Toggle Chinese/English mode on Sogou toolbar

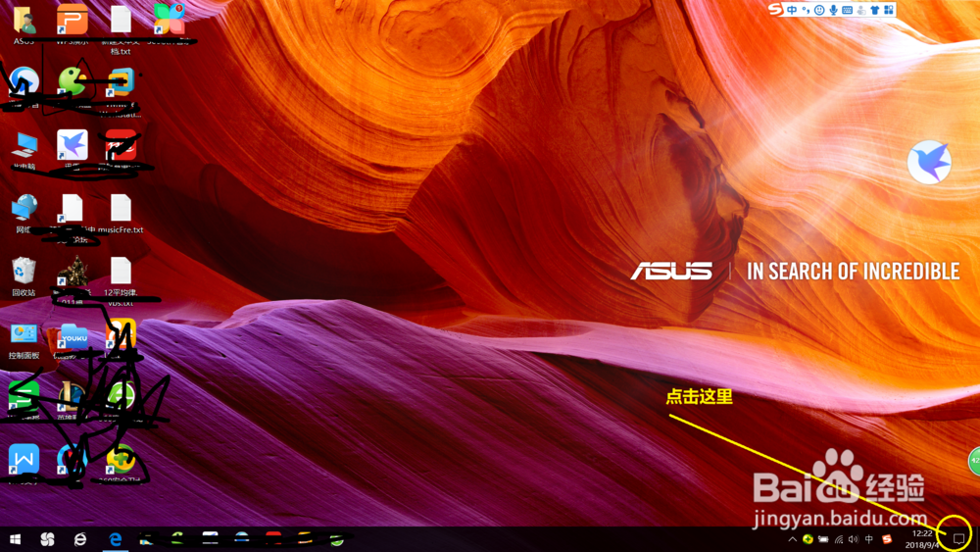coord(792,10)
